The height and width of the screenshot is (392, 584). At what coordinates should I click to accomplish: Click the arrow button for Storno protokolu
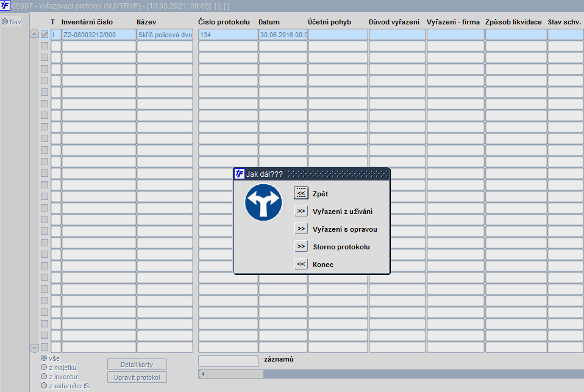(x=301, y=246)
